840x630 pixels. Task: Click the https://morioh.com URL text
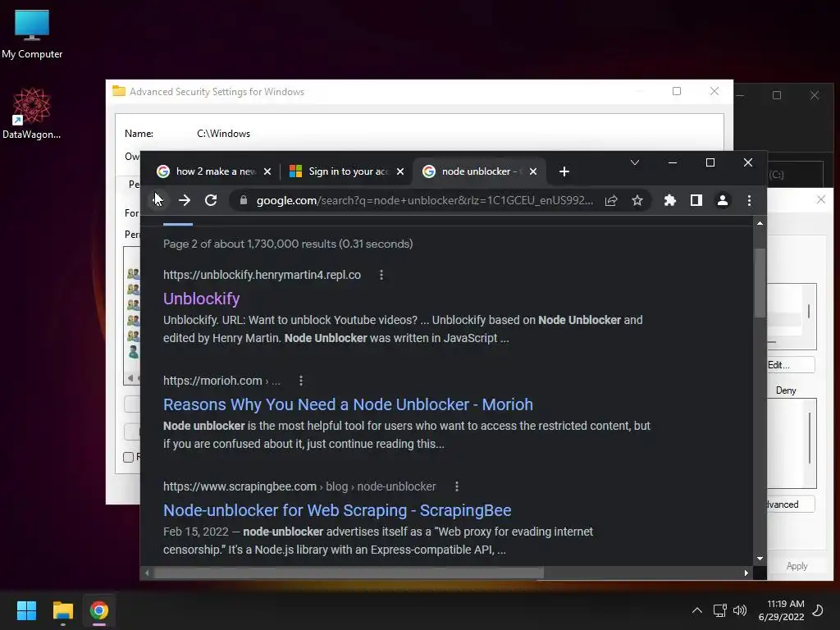212,381
